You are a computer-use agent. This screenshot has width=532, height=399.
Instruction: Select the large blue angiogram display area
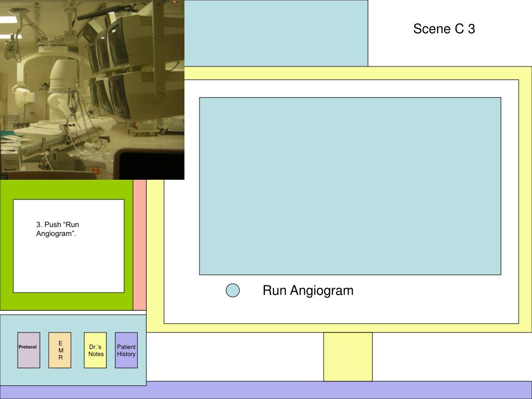(x=350, y=186)
